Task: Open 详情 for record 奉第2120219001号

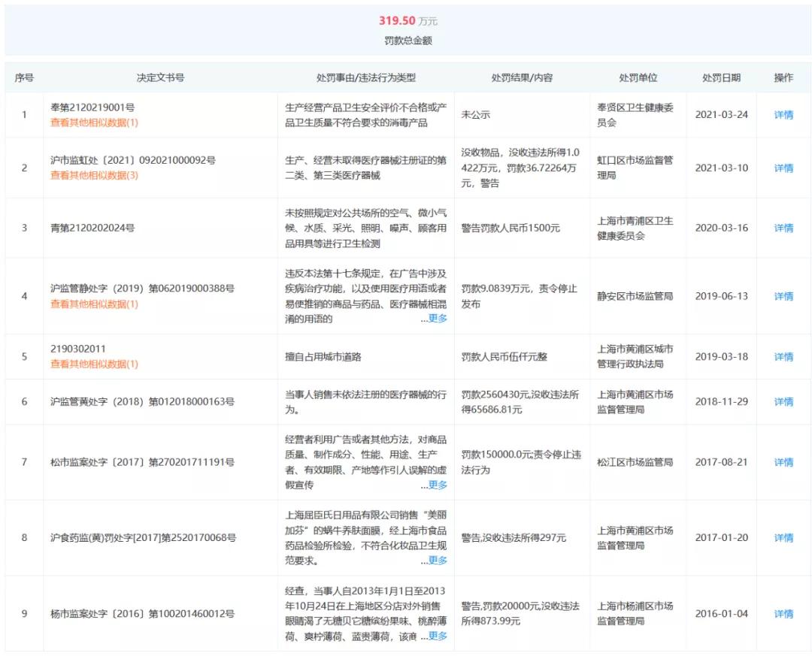Action: point(783,115)
